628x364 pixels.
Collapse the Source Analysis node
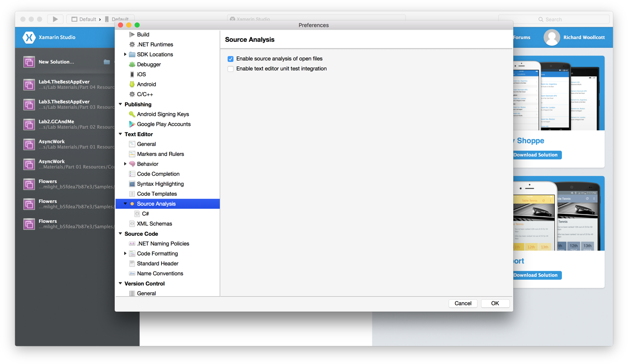(125, 204)
